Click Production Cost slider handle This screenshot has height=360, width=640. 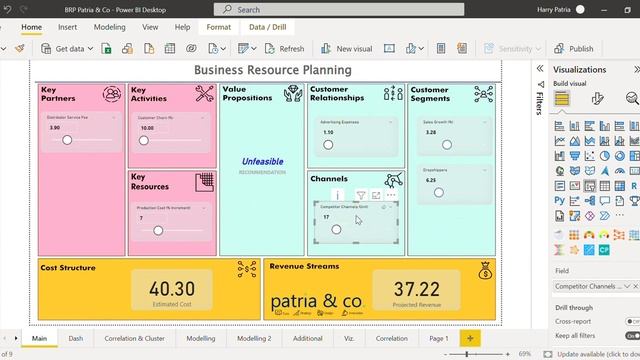click(158, 231)
